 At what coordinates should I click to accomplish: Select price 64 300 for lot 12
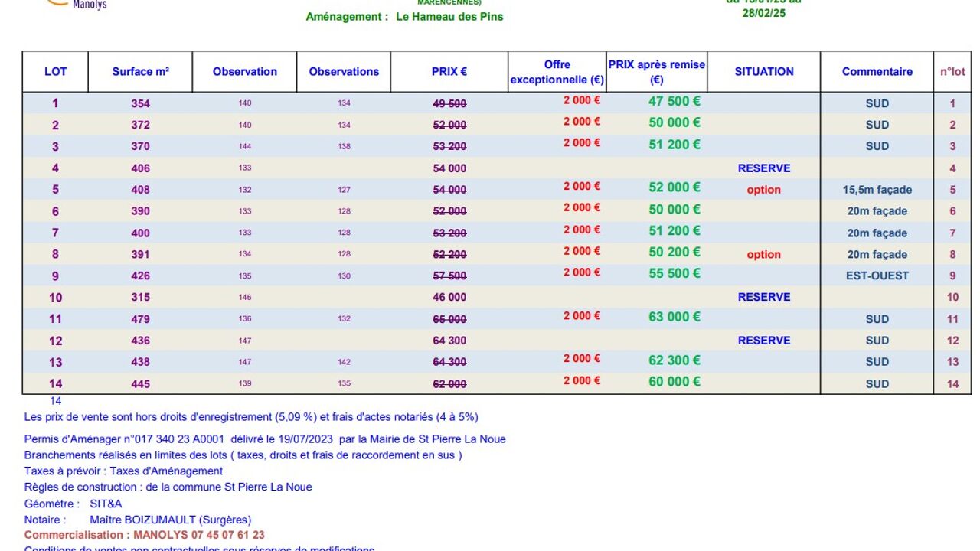(x=449, y=341)
